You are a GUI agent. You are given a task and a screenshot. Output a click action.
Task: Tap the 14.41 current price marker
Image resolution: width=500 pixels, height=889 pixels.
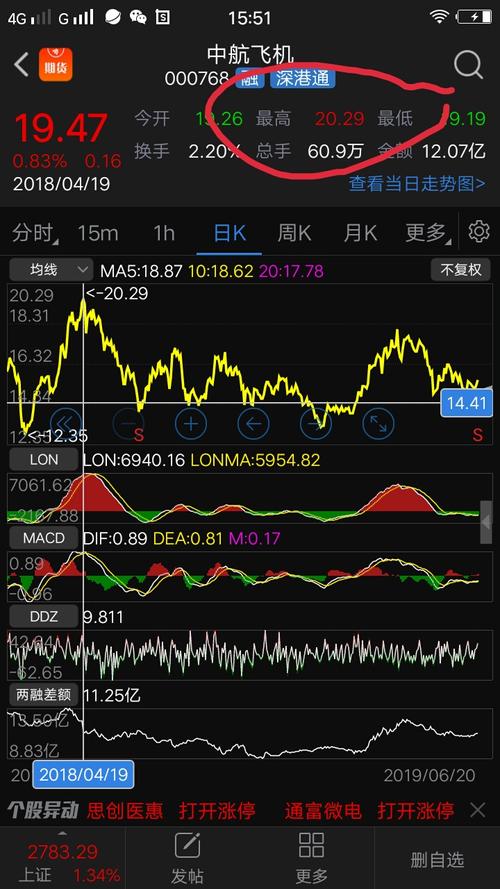pyautogui.click(x=467, y=403)
